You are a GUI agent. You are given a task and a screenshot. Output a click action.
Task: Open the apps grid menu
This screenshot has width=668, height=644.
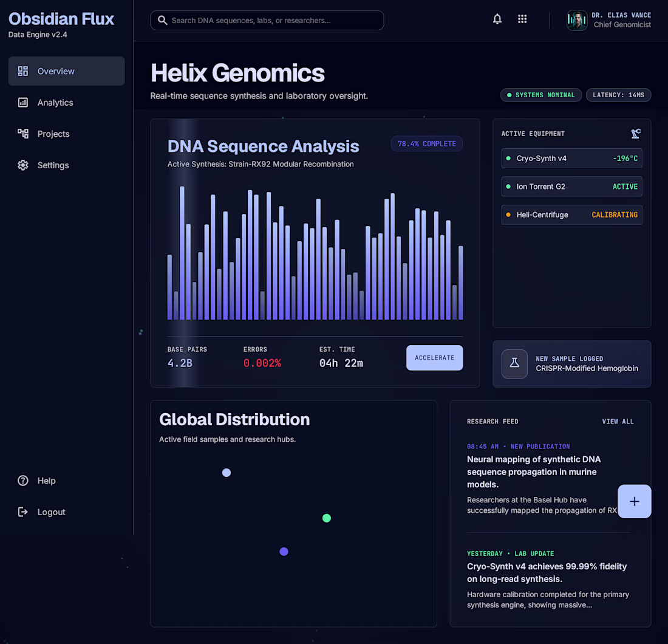point(522,19)
